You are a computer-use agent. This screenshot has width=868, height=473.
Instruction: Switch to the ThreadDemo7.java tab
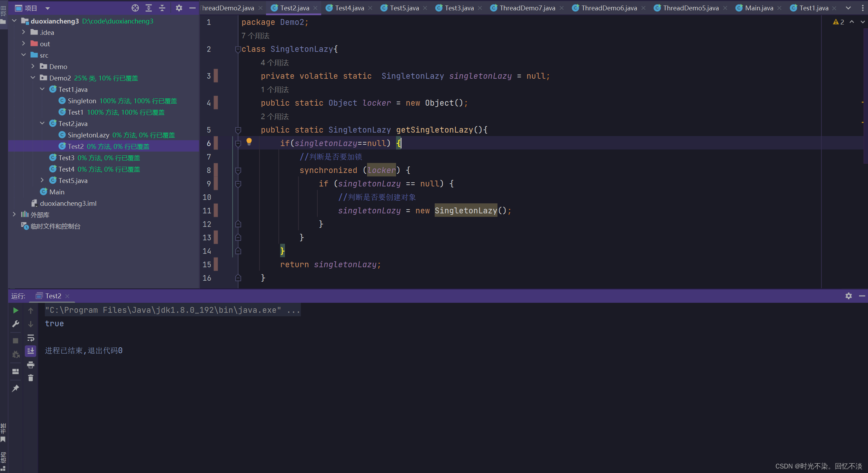tap(527, 8)
